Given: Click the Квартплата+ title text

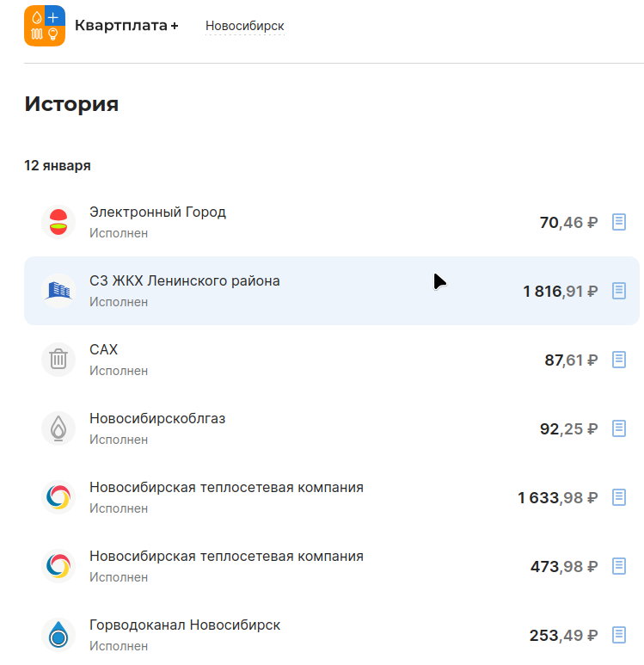Looking at the screenshot, I should [126, 26].
